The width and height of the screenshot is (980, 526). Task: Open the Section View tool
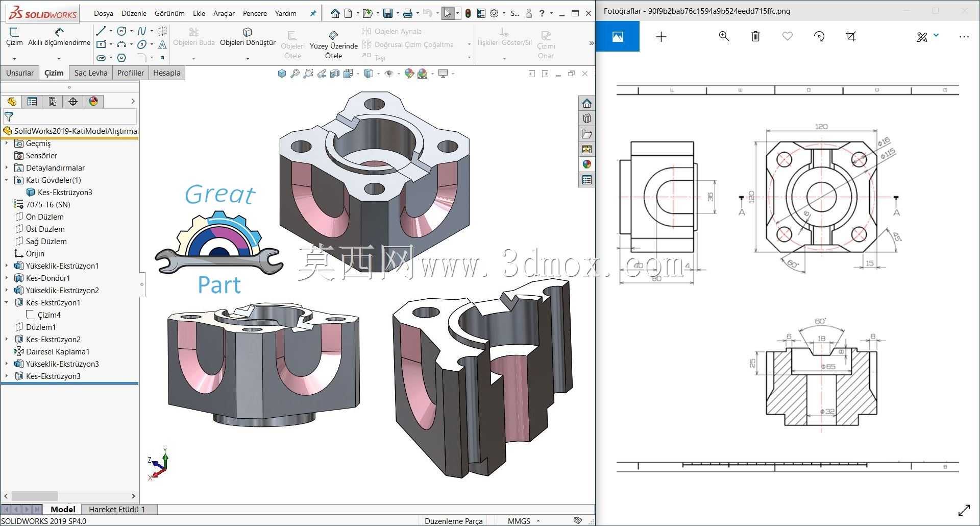335,74
